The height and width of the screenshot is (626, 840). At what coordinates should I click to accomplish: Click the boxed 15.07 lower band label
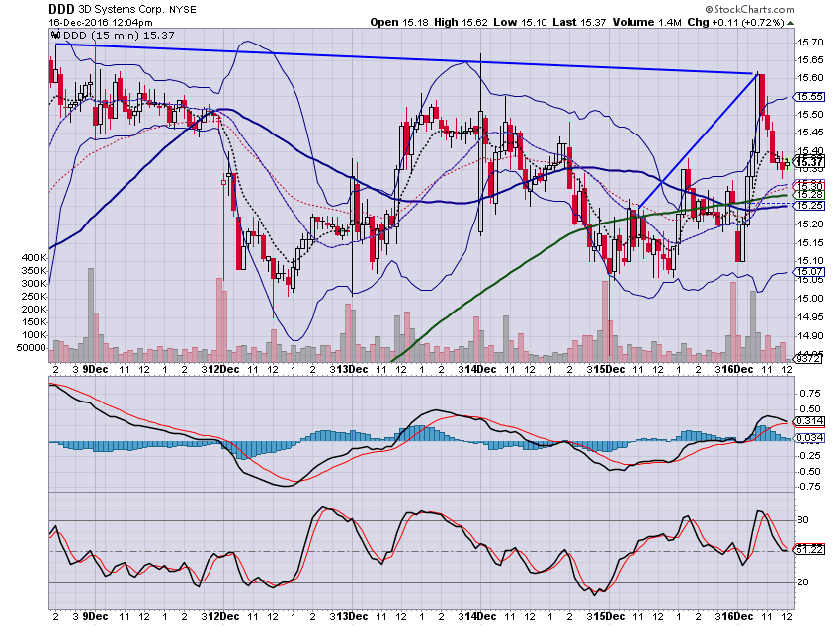tap(809, 272)
